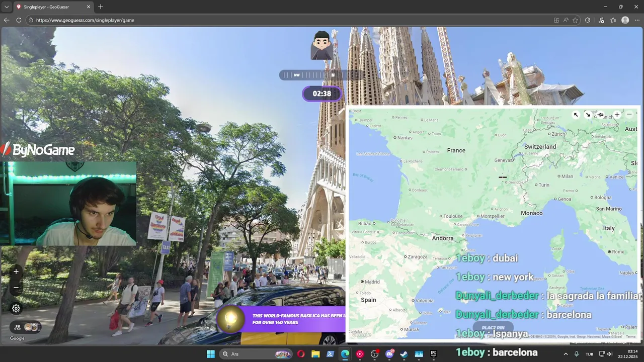Open the Windows Start menu
644x362 pixels.
coord(211,354)
